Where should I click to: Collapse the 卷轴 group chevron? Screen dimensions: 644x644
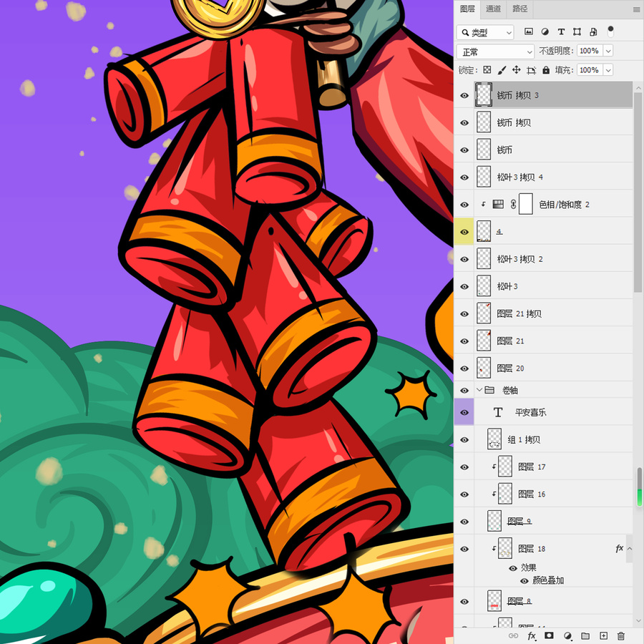[479, 389]
